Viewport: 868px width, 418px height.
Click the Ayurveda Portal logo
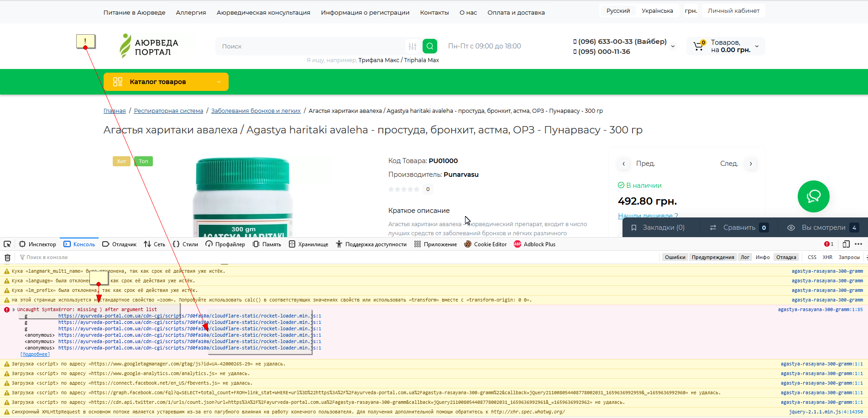[149, 46]
